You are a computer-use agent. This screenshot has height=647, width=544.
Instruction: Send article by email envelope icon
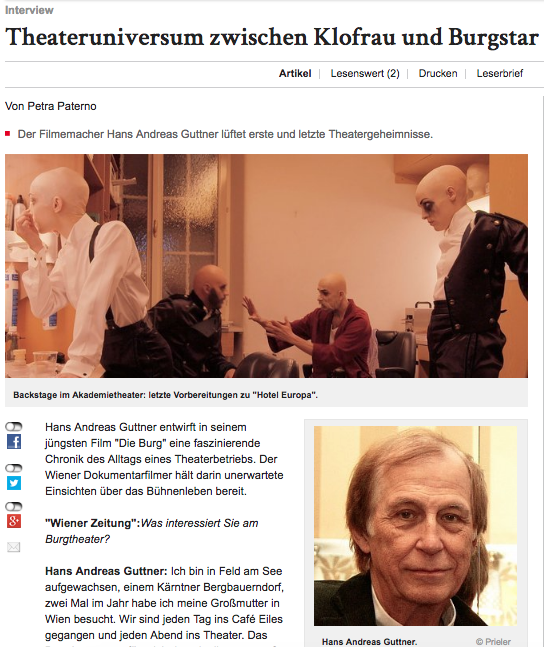pyautogui.click(x=14, y=547)
